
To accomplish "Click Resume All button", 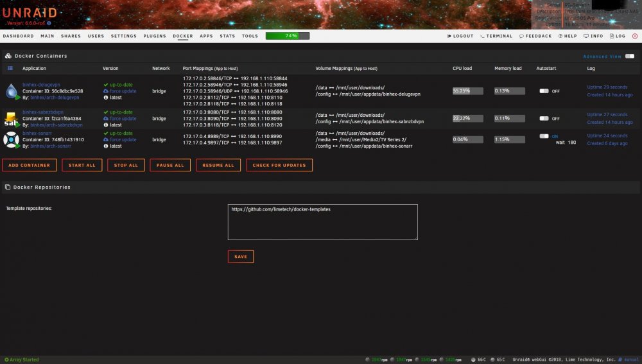I will 218,165.
